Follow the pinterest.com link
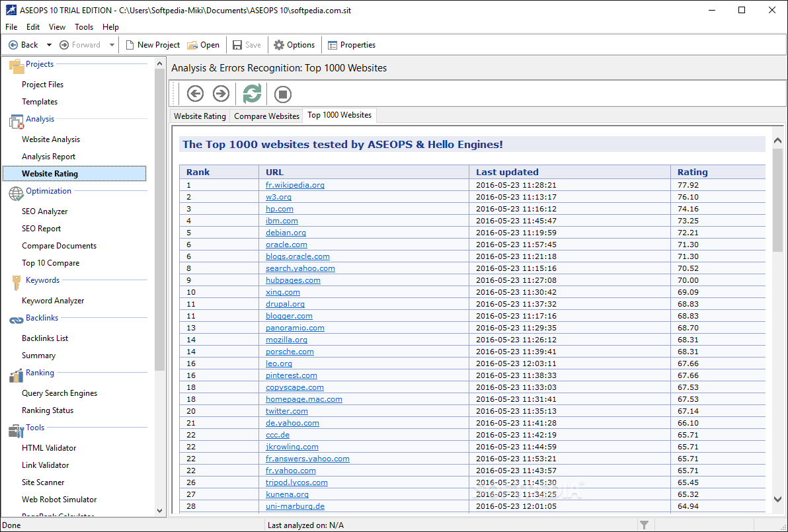 (292, 375)
